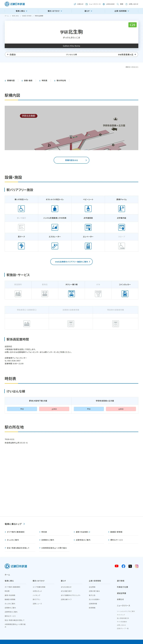
Task: Open 平日 timetable for 夢洲 direction
Action: [x=22, y=409]
